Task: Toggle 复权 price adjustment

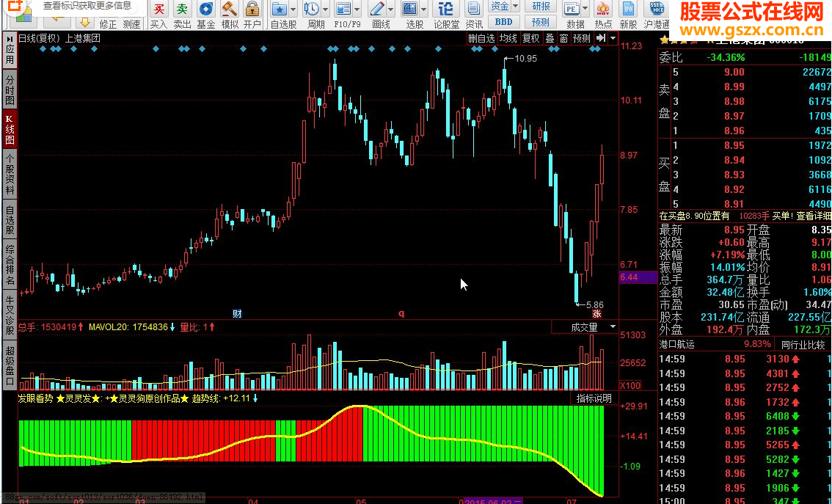Action: point(530,38)
